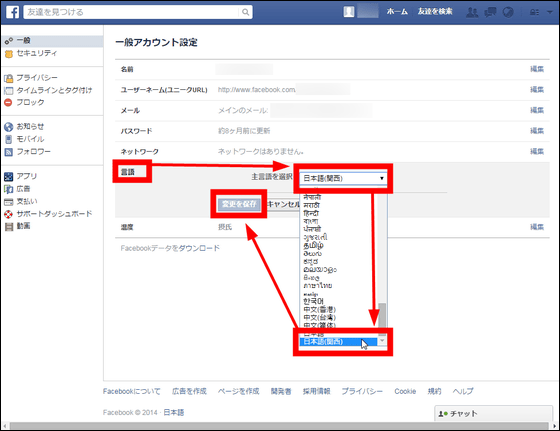Focus the 友達を見つける search field
This screenshot has height=431, width=560.
click(131, 12)
